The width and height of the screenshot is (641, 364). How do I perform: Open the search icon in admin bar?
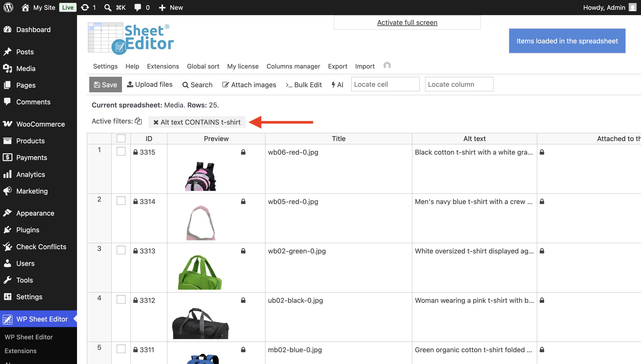108,8
